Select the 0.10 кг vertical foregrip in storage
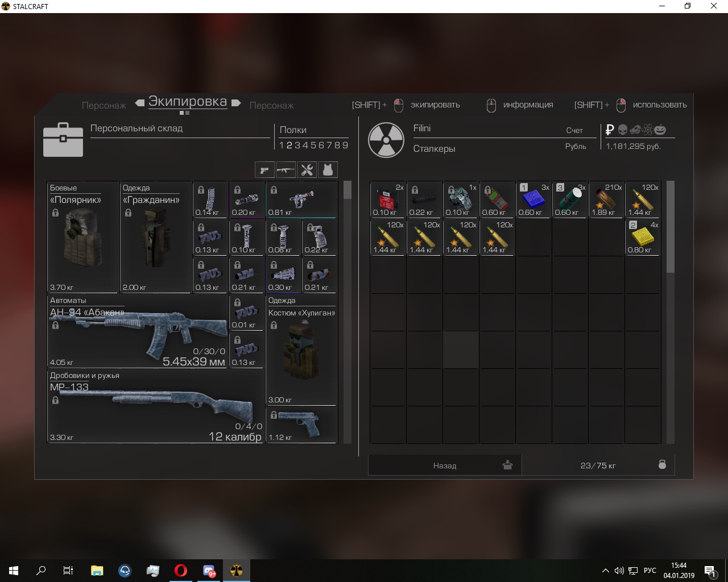The image size is (728, 582). (x=247, y=237)
